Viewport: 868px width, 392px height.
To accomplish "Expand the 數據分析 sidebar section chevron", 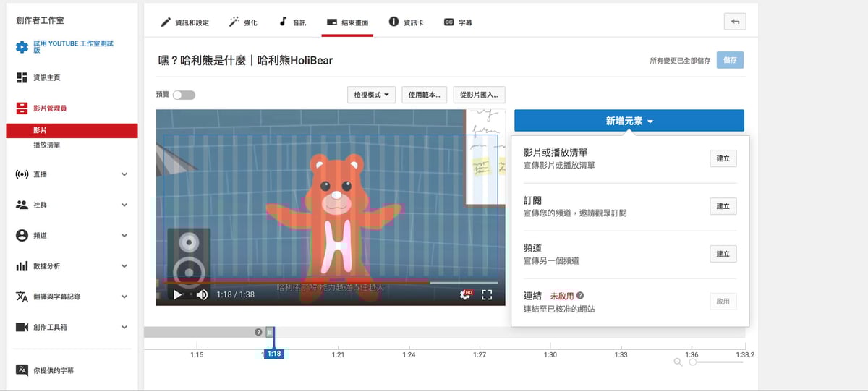I will (x=124, y=266).
